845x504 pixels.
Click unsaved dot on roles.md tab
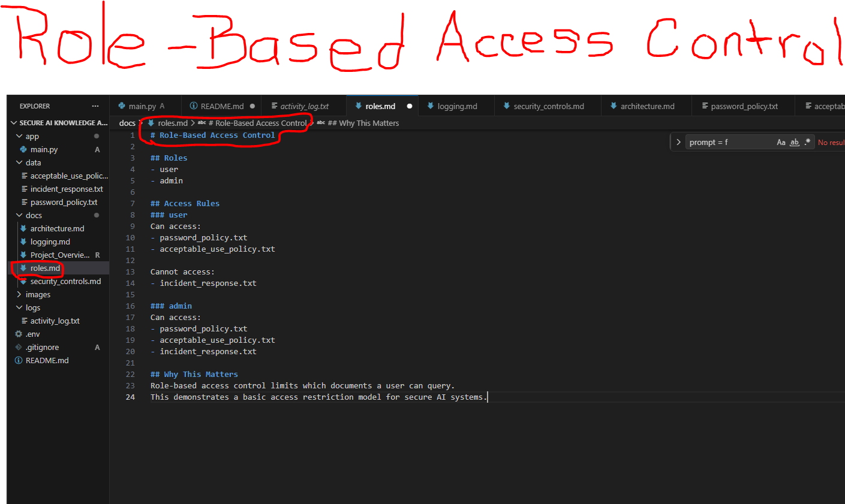410,106
